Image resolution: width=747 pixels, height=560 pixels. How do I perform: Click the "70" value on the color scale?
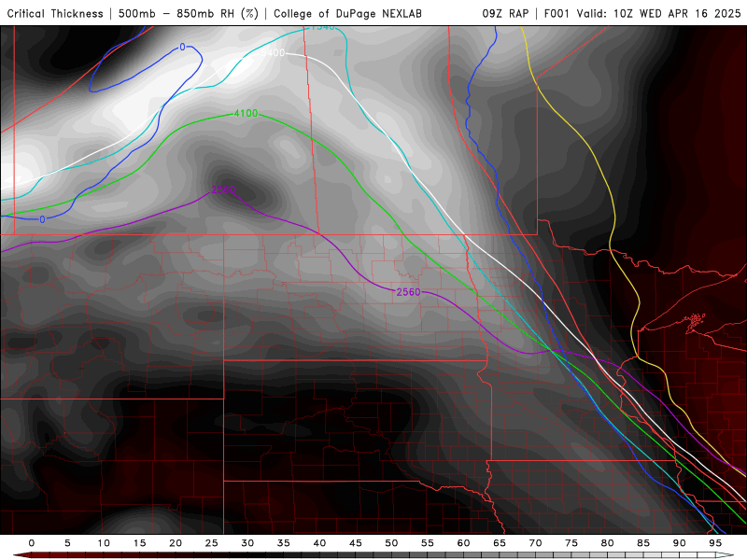pos(535,543)
